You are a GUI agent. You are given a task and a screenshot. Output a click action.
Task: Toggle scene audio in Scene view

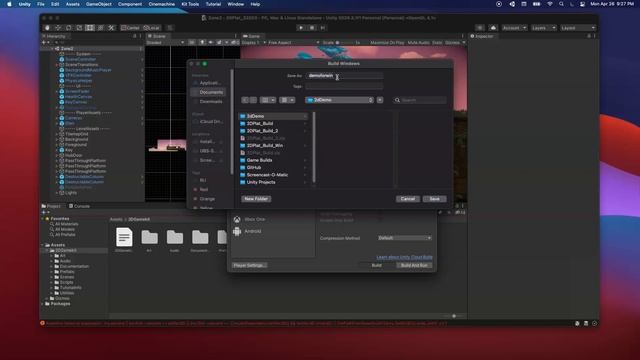pos(211,42)
